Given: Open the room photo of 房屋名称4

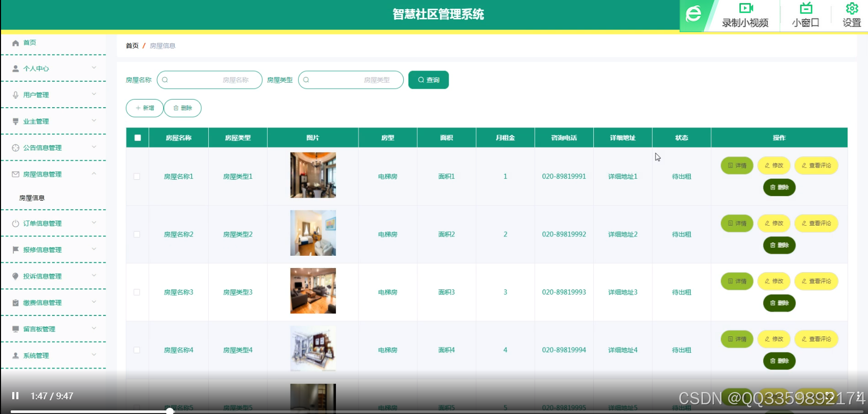Looking at the screenshot, I should (x=313, y=349).
